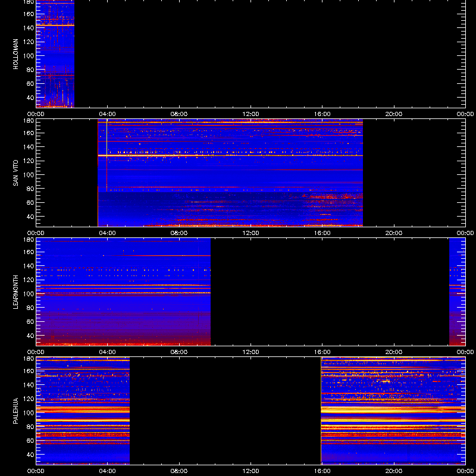Click yellow vertical line in San Vito spectrogram
Image resolution: width=476 pixels, height=476 pixels.
click(x=107, y=155)
